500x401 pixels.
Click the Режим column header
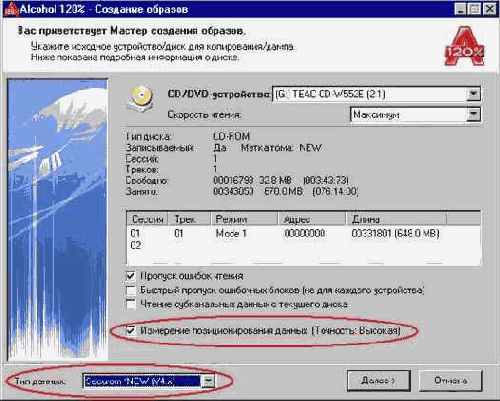tap(244, 219)
